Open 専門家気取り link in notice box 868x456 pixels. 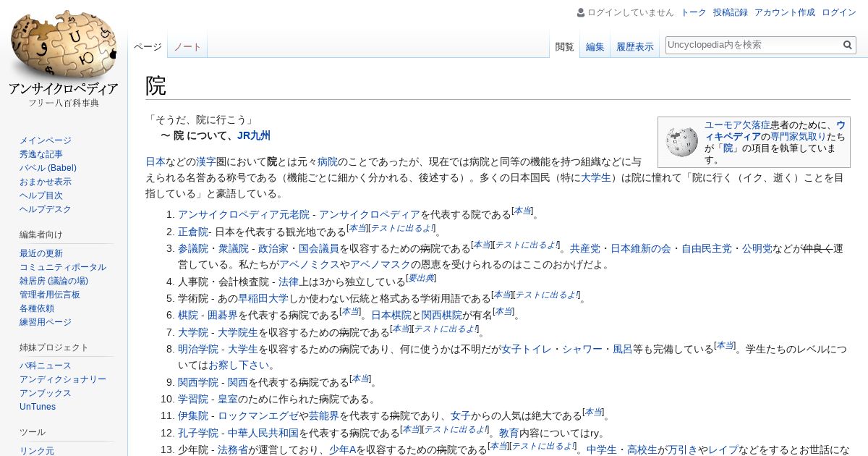pyautogui.click(x=798, y=136)
